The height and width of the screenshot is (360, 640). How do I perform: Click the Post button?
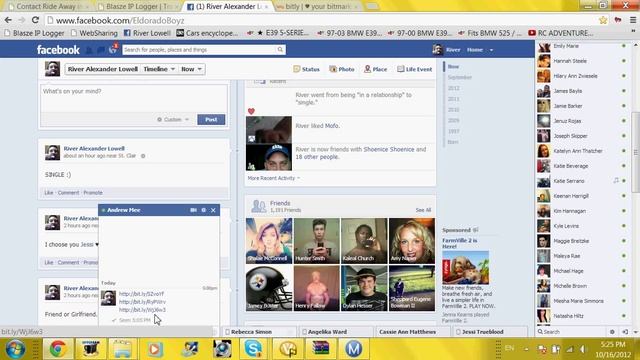click(x=211, y=120)
